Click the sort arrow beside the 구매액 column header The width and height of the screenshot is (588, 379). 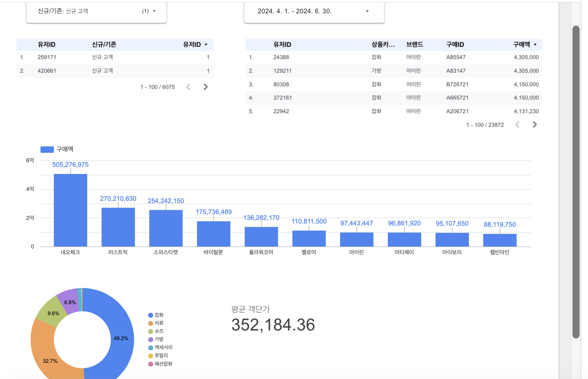click(x=535, y=45)
